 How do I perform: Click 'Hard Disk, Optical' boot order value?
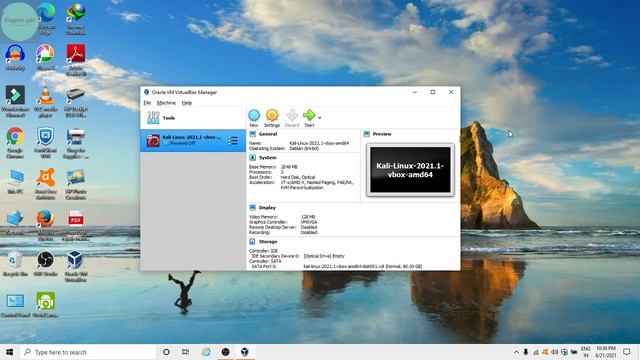[298, 177]
